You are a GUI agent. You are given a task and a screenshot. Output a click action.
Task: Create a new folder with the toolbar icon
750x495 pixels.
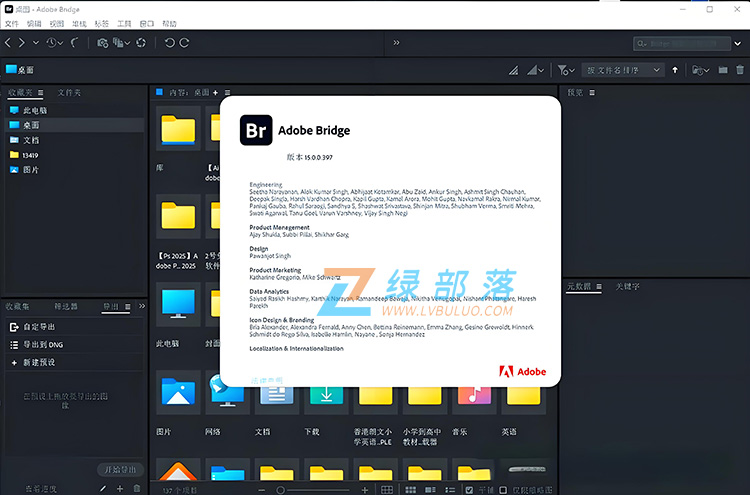(723, 70)
